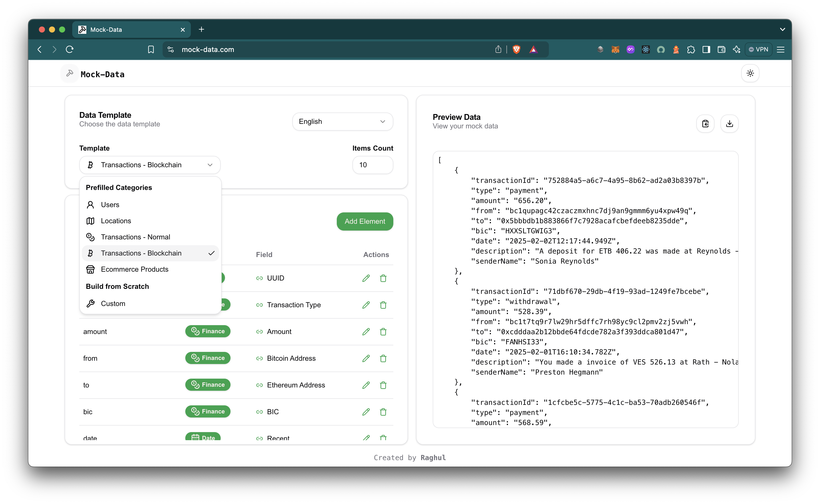Click the Finance badge in the from row
This screenshot has width=820, height=504.
pyautogui.click(x=208, y=358)
